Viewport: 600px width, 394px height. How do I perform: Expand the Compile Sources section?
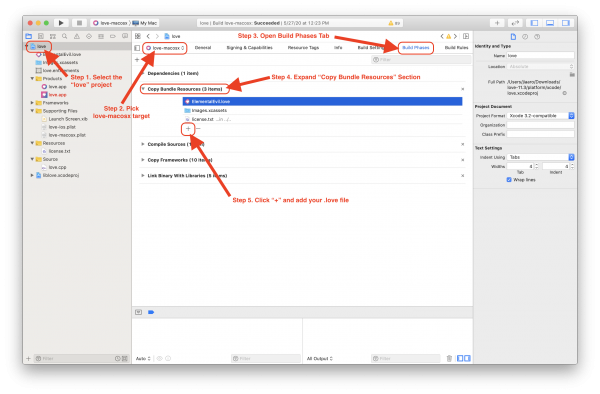(x=143, y=144)
